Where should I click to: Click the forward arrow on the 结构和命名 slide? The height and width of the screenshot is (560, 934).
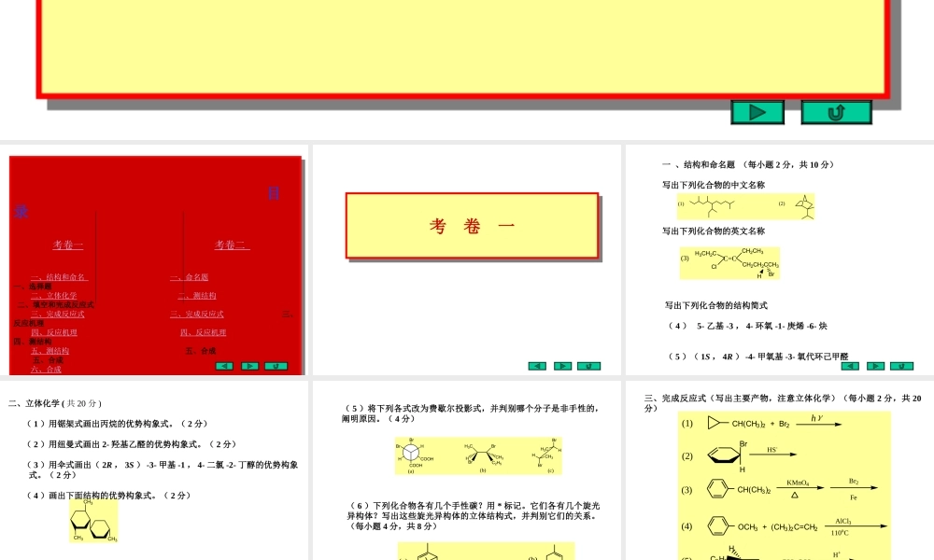click(874, 366)
